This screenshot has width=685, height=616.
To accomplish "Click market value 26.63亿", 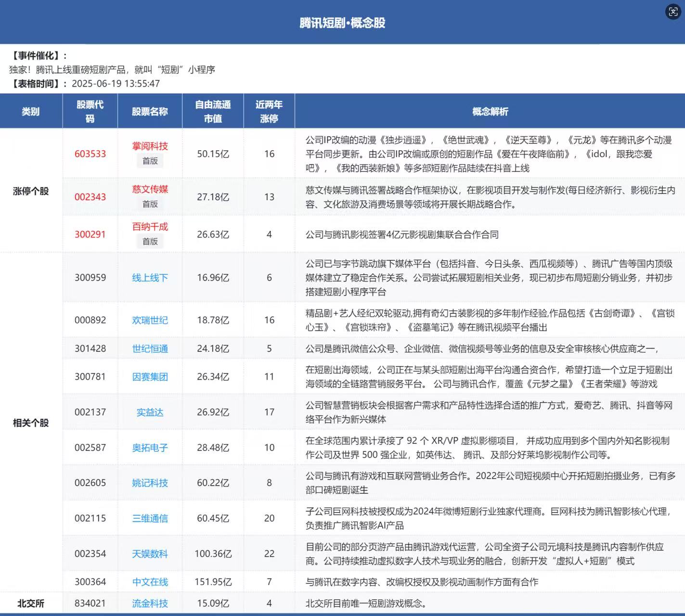I will [213, 234].
